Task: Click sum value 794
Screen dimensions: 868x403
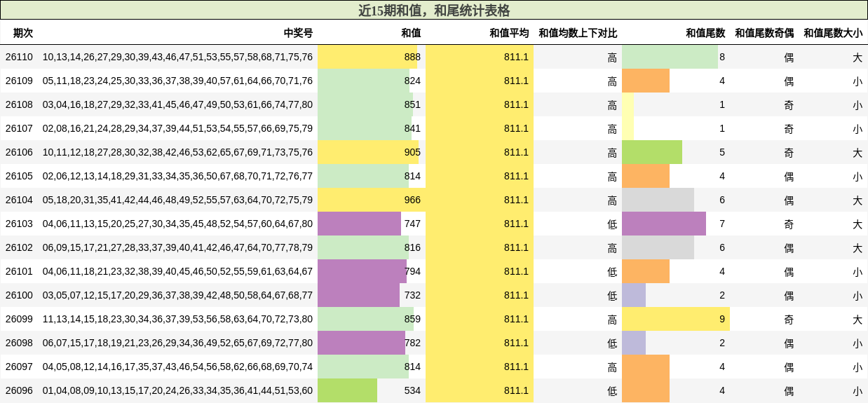Action: (x=412, y=271)
